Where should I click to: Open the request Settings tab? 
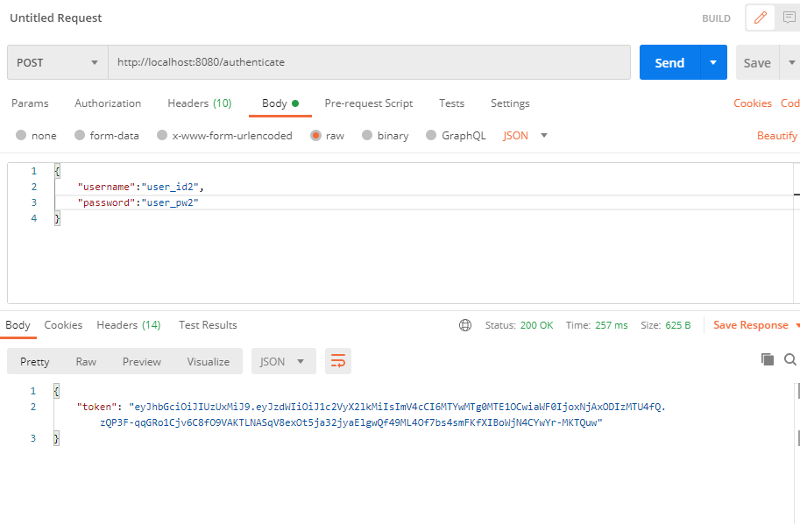tap(510, 103)
